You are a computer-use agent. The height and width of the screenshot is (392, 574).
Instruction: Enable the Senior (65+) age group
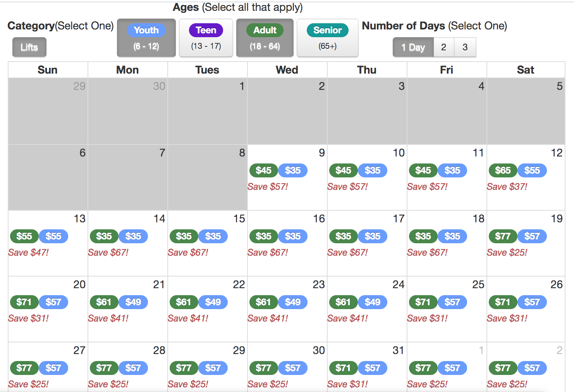click(x=327, y=38)
